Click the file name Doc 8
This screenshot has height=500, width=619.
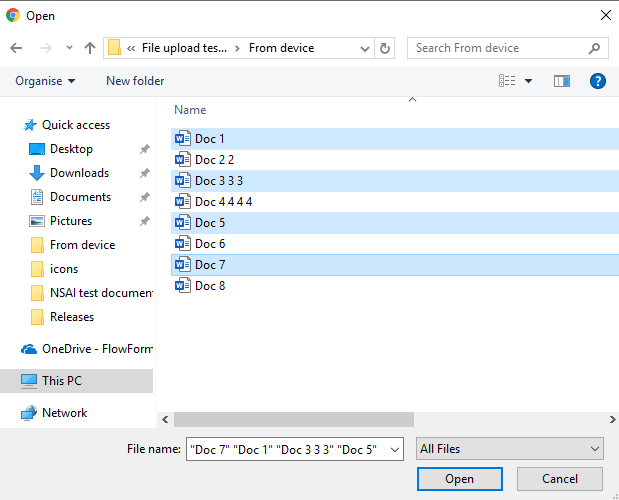[210, 285]
